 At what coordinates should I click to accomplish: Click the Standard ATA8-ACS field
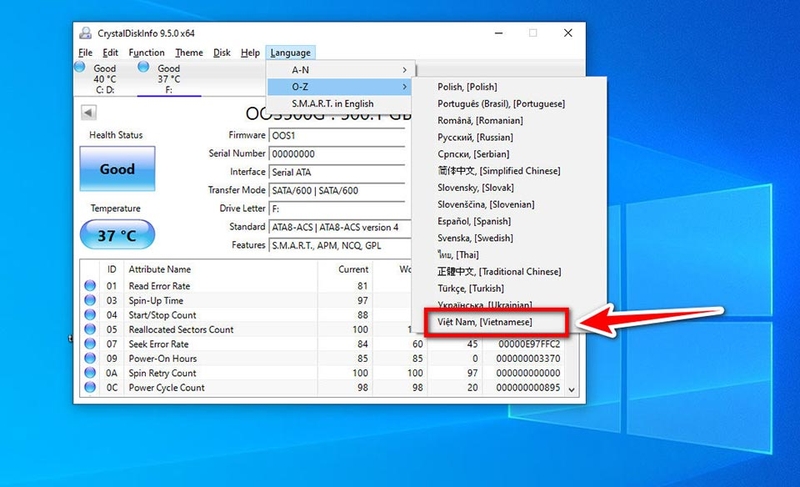tap(340, 227)
